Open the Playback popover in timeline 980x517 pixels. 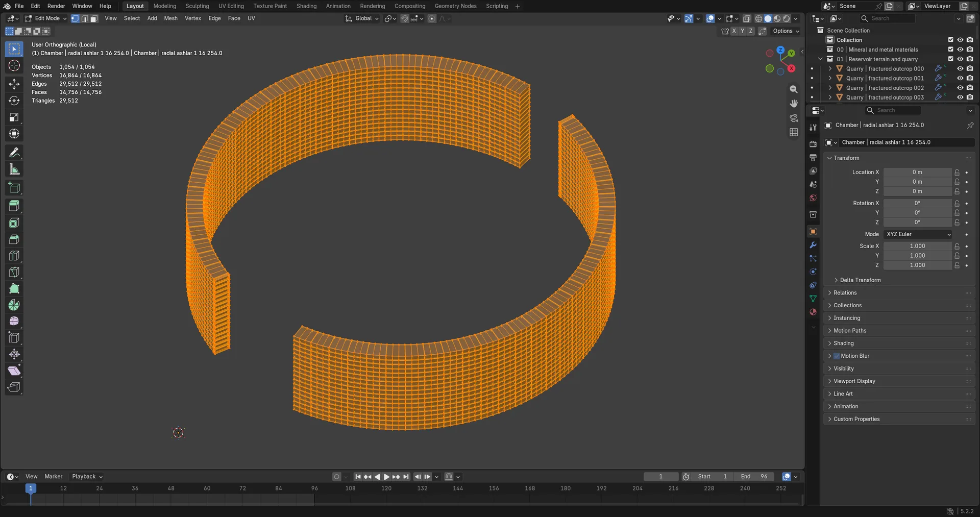pyautogui.click(x=87, y=477)
